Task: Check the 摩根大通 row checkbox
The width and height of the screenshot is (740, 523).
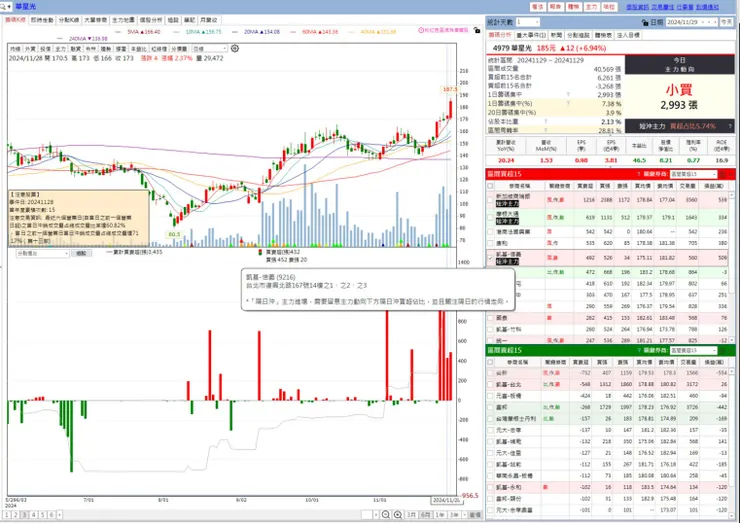Action: (x=490, y=217)
